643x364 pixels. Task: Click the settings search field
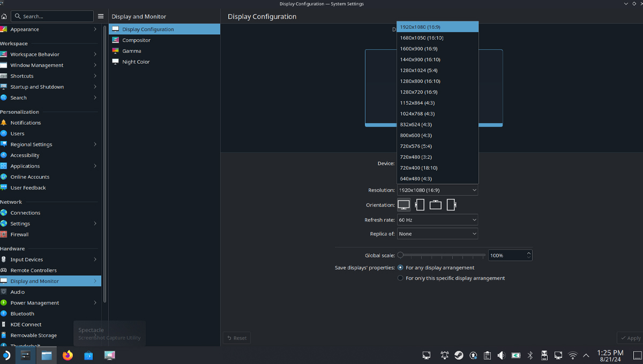53,17
